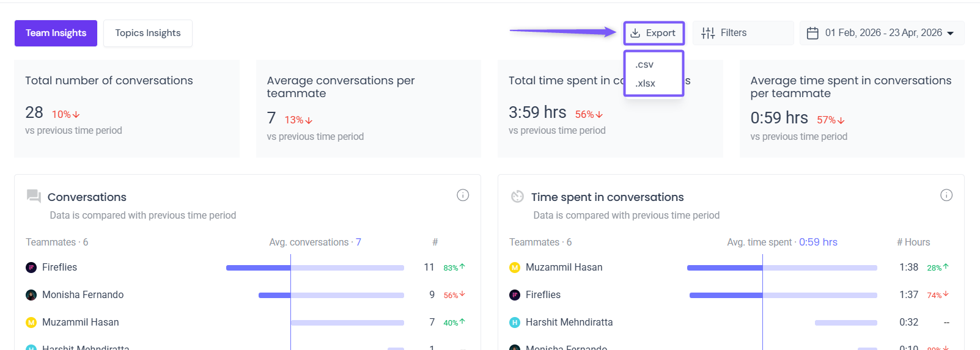Image resolution: width=980 pixels, height=350 pixels.
Task: Click the Filters sliders icon
Action: point(708,33)
